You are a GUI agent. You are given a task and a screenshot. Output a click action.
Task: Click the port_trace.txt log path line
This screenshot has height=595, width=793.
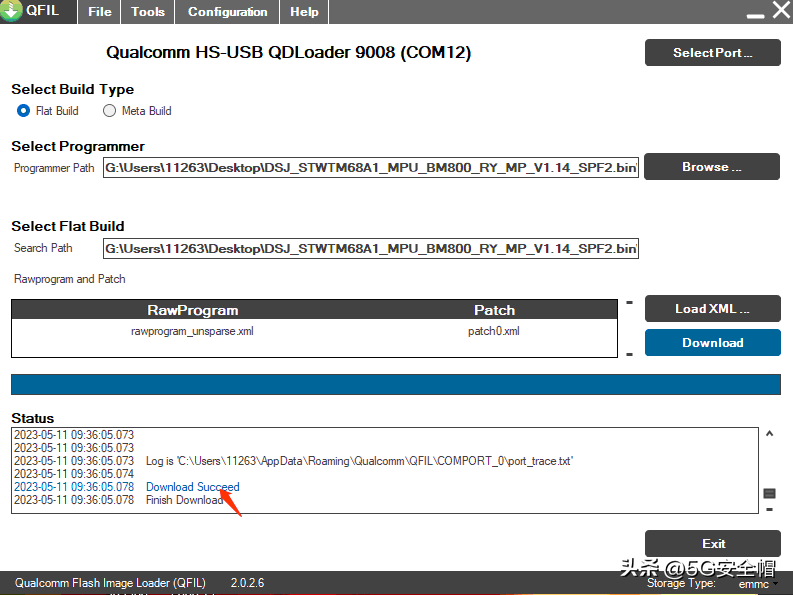point(293,461)
